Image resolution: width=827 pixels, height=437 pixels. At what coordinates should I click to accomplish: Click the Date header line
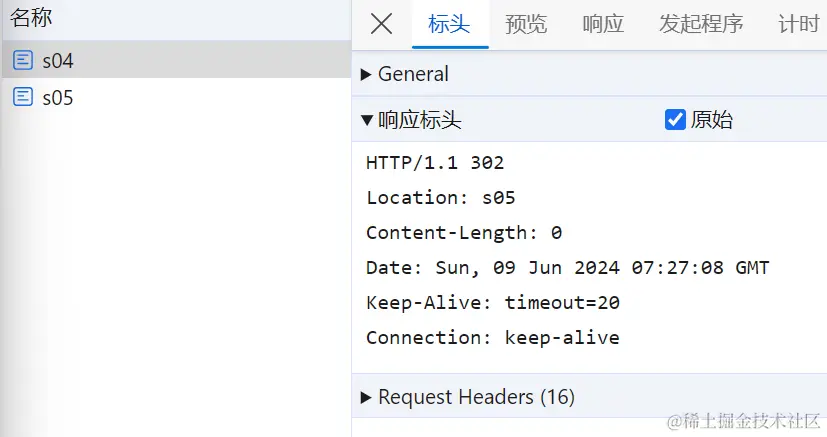(x=568, y=268)
